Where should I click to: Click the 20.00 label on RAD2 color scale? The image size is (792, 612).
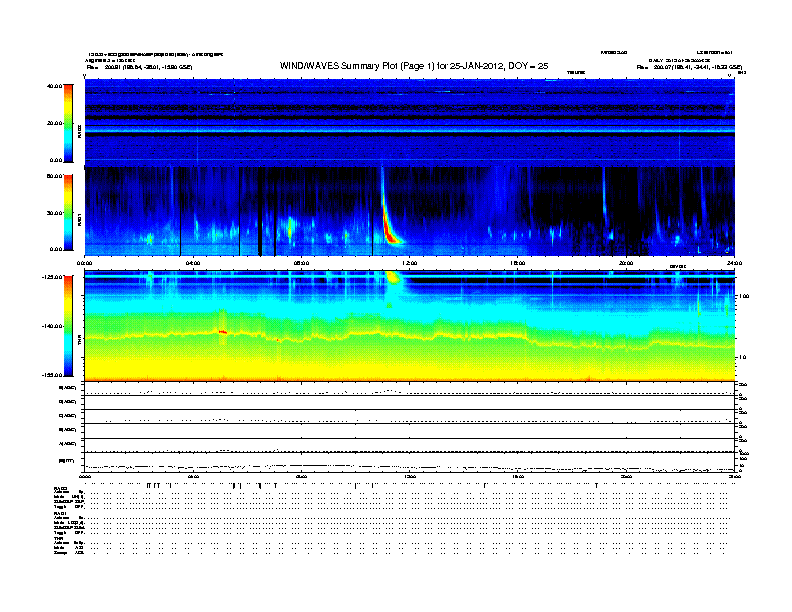(x=54, y=123)
